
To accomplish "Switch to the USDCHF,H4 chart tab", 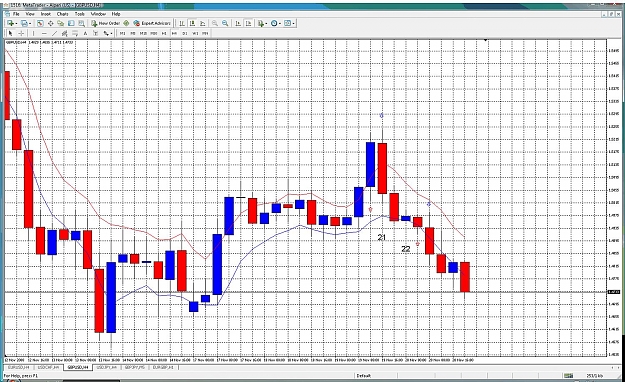I will coord(48,367).
